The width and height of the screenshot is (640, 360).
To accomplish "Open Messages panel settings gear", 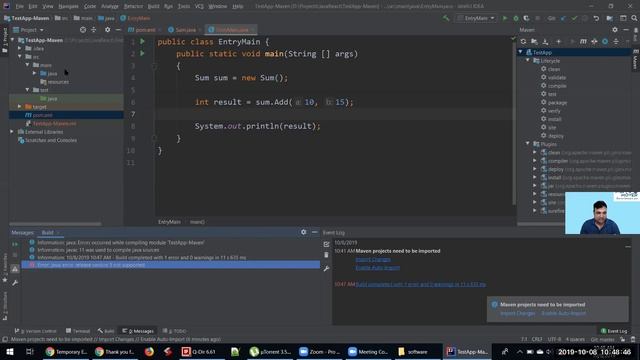I will (303, 232).
